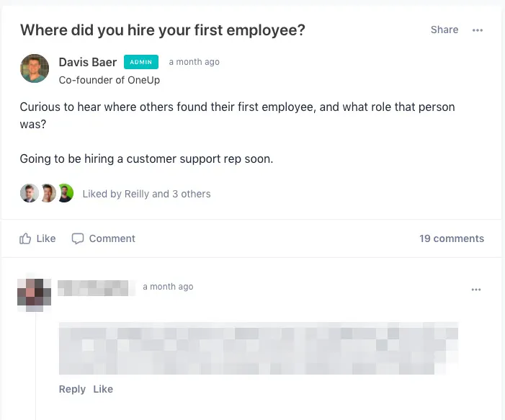The image size is (505, 420).
Task: Share this post via Share link
Action: coord(444,30)
